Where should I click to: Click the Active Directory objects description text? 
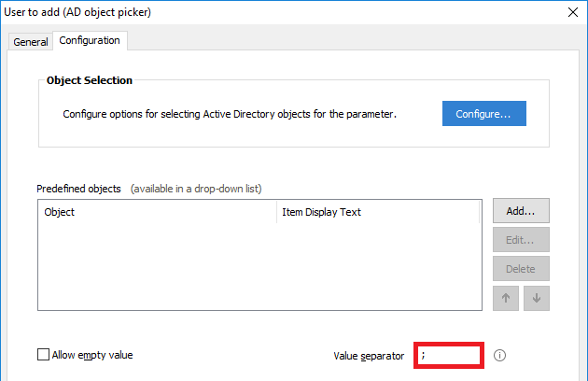230,114
